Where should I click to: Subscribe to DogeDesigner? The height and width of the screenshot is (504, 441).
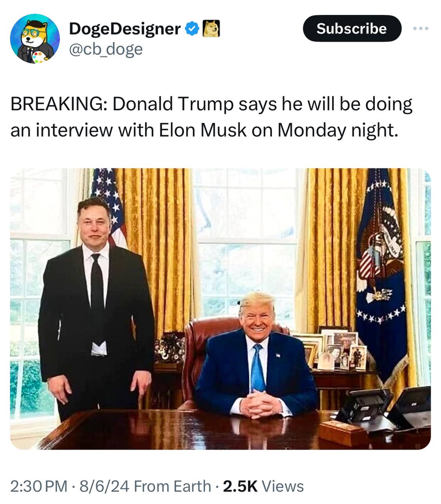point(352,28)
